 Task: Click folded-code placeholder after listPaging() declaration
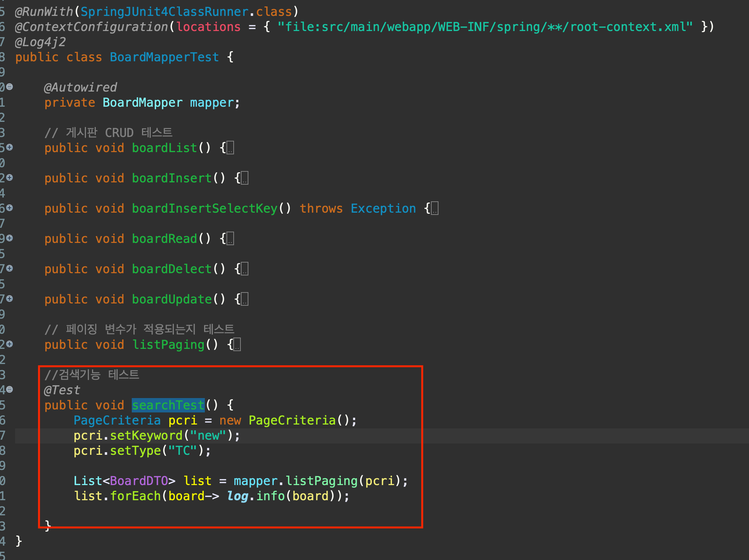pyautogui.click(x=237, y=345)
